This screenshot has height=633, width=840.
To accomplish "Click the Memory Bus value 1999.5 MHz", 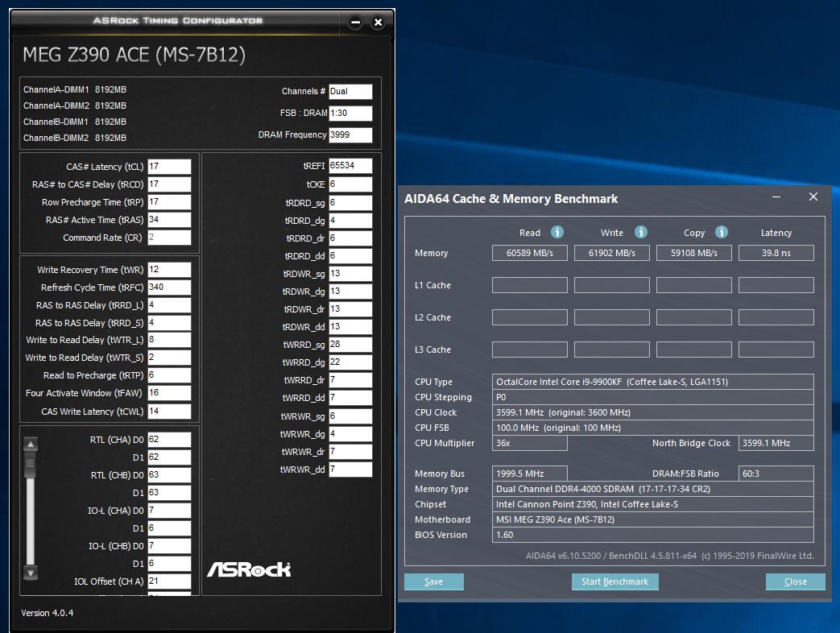I will coord(530,474).
